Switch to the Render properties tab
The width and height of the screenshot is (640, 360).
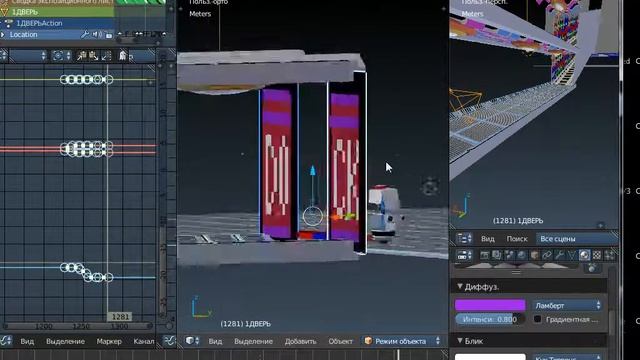click(x=484, y=256)
